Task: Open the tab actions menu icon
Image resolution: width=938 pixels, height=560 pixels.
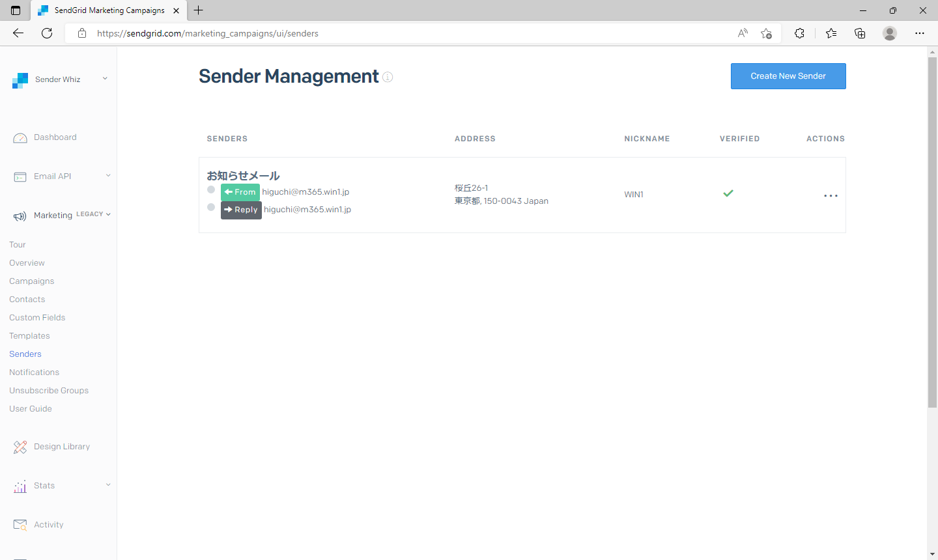Action: (x=16, y=10)
